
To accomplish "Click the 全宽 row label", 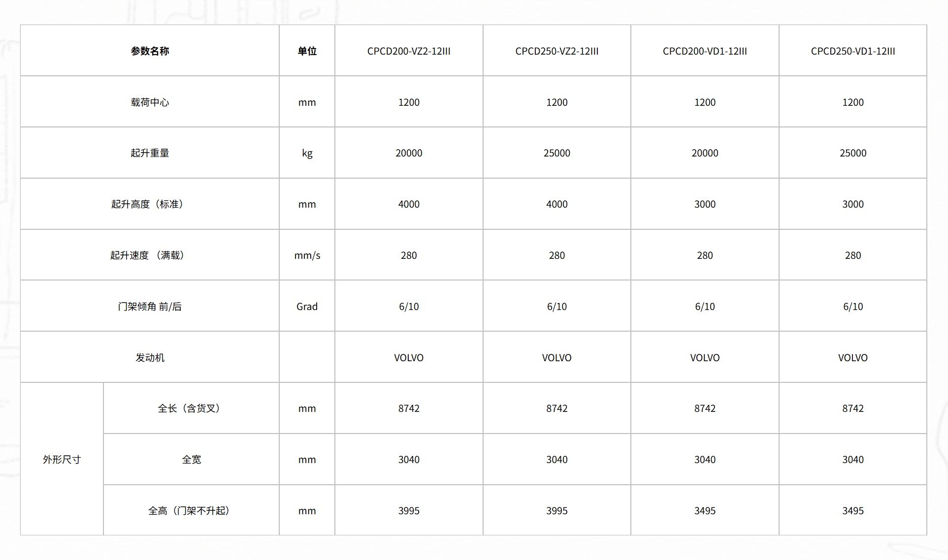I will 191,460.
